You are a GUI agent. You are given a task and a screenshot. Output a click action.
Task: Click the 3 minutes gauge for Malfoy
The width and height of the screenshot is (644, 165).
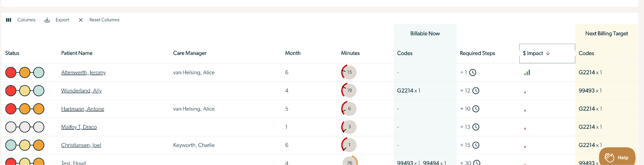click(x=349, y=127)
